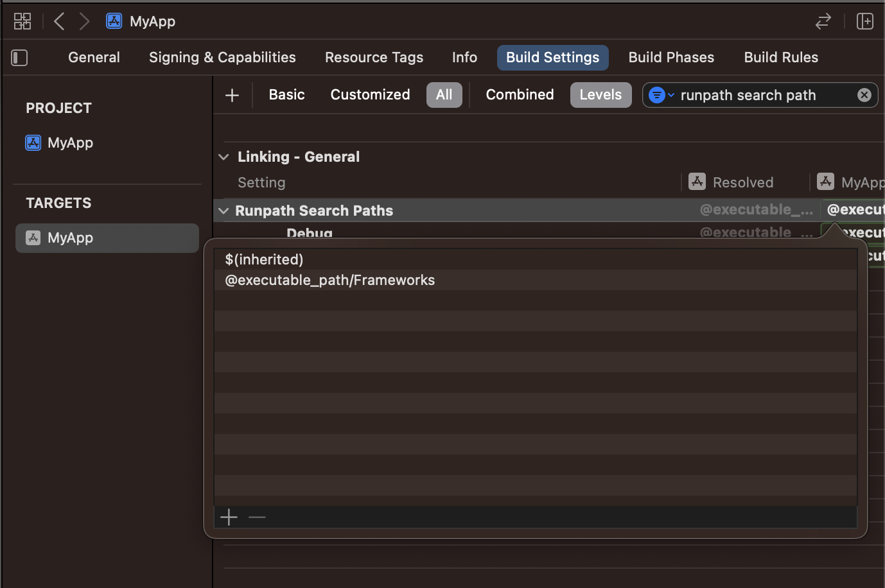The image size is (885, 588).
Task: Select the MyApp target in sidebar
Action: click(x=107, y=238)
